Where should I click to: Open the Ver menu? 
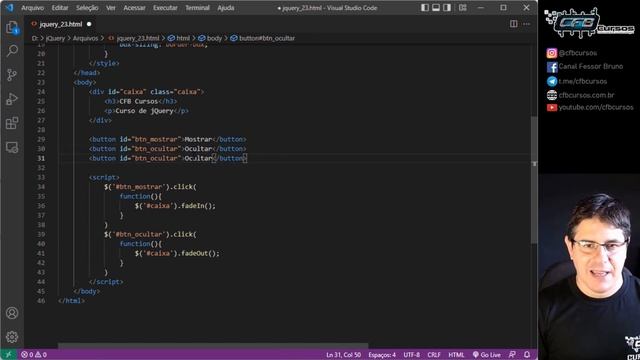(111, 8)
